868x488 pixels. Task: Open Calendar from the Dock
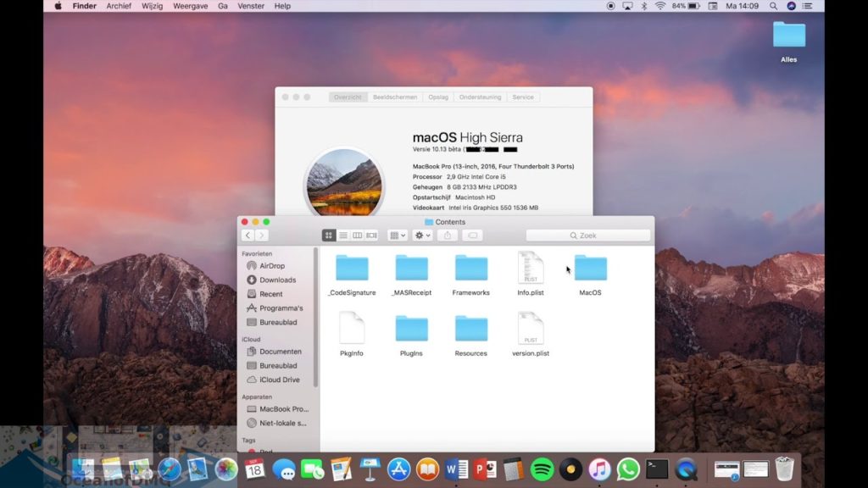[254, 469]
